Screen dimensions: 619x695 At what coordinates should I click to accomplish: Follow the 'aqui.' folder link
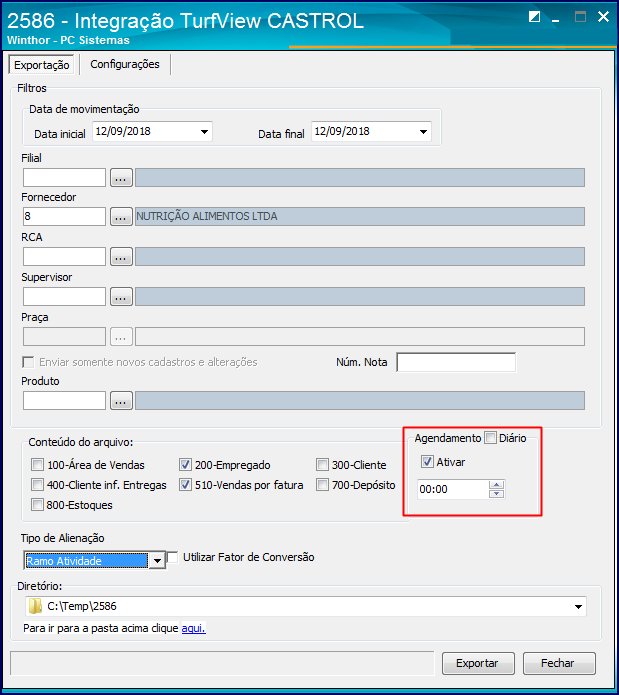[194, 628]
